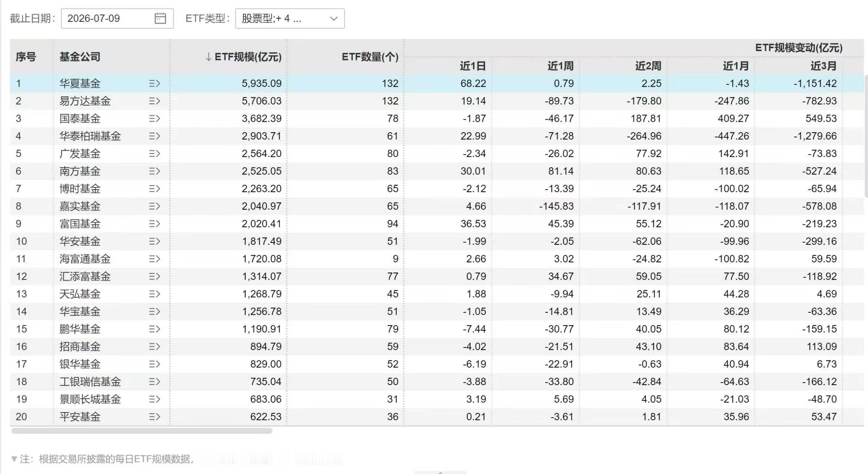Open the detail arrow icon for 广发基金
This screenshot has width=868, height=474.
154,153
